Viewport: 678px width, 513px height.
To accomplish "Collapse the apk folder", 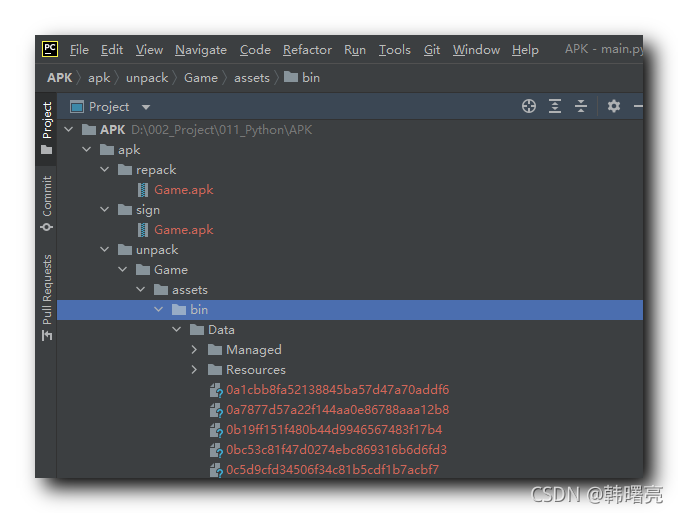I will pyautogui.click(x=86, y=150).
